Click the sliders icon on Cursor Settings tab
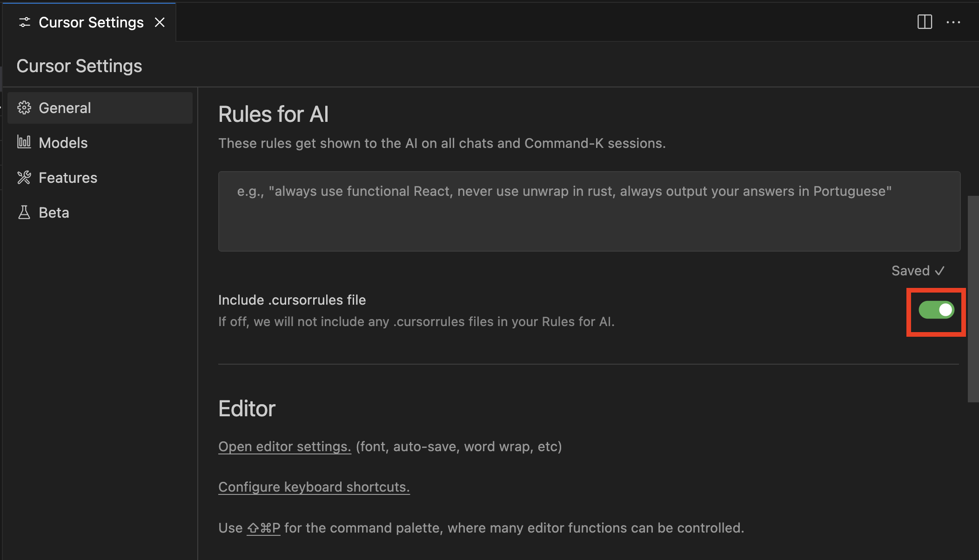Image resolution: width=979 pixels, height=560 pixels. [x=24, y=22]
